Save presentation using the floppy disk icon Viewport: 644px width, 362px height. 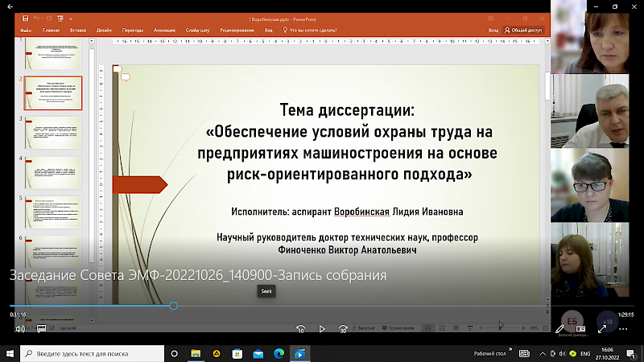pos(26,17)
